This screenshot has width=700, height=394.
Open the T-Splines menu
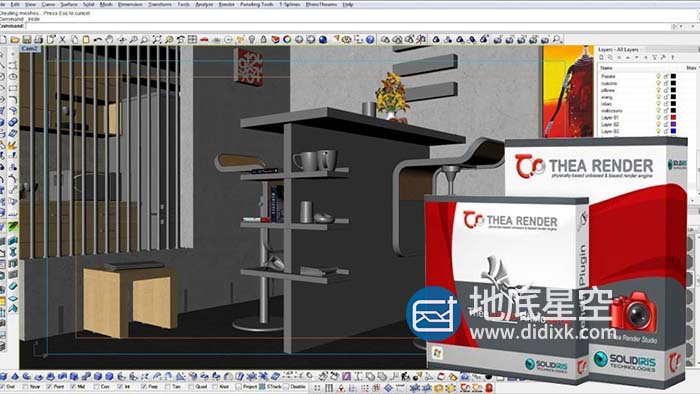tap(290, 4)
